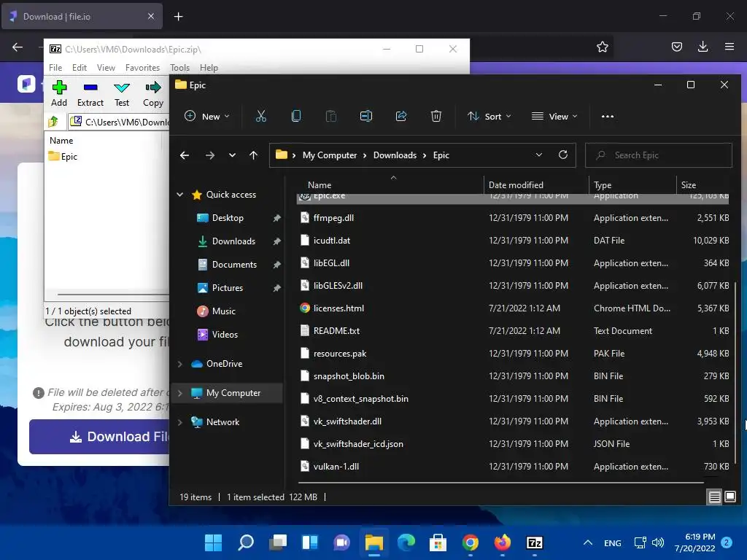Image resolution: width=747 pixels, height=560 pixels.
Task: Open the Favorites menu in 7-Zip
Action: coord(142,68)
